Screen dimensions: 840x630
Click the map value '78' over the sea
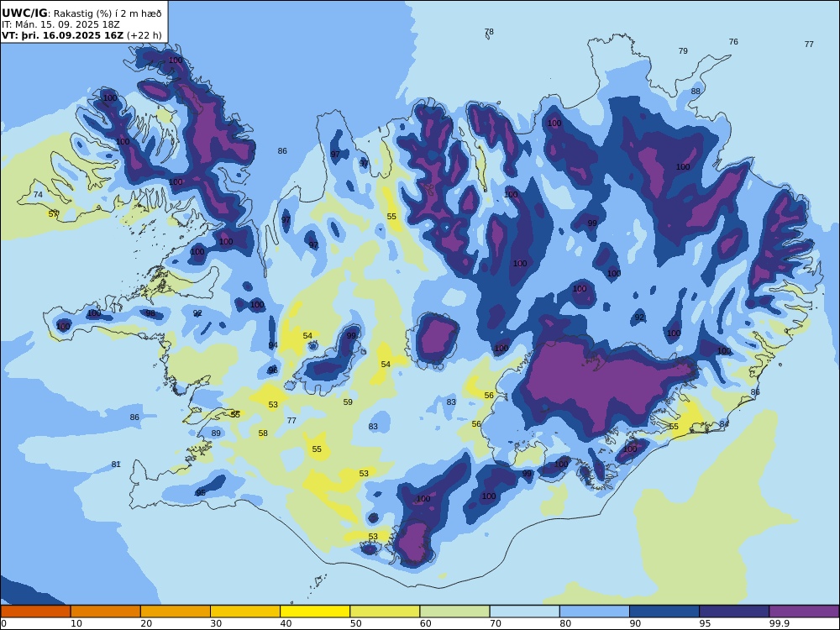tap(489, 32)
